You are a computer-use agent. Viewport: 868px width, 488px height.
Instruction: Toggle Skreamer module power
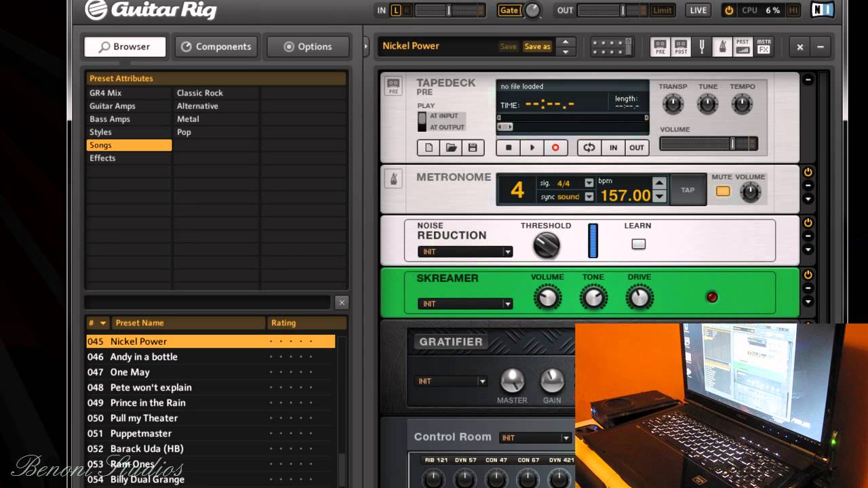coord(808,275)
